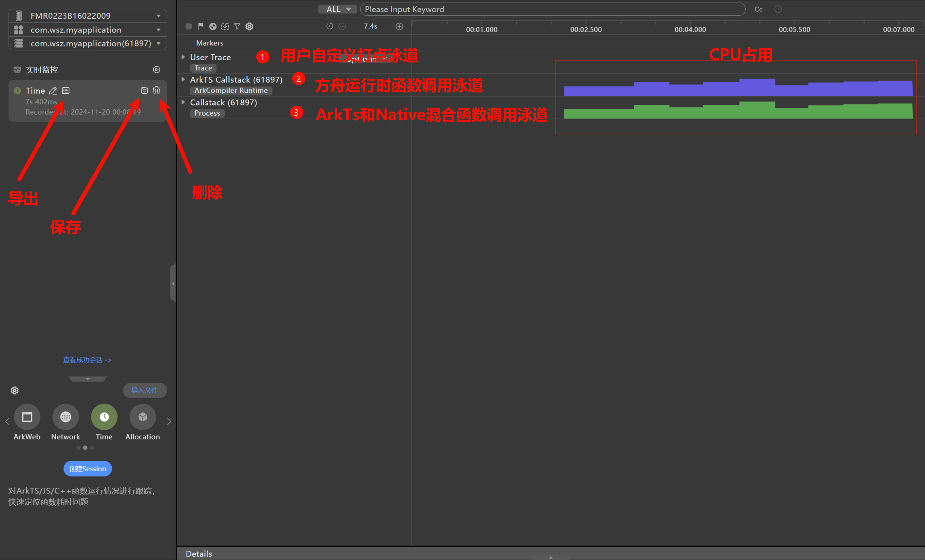Screen dimensions: 925x560
Task: Open the Details tab at bottom
Action: (198, 554)
